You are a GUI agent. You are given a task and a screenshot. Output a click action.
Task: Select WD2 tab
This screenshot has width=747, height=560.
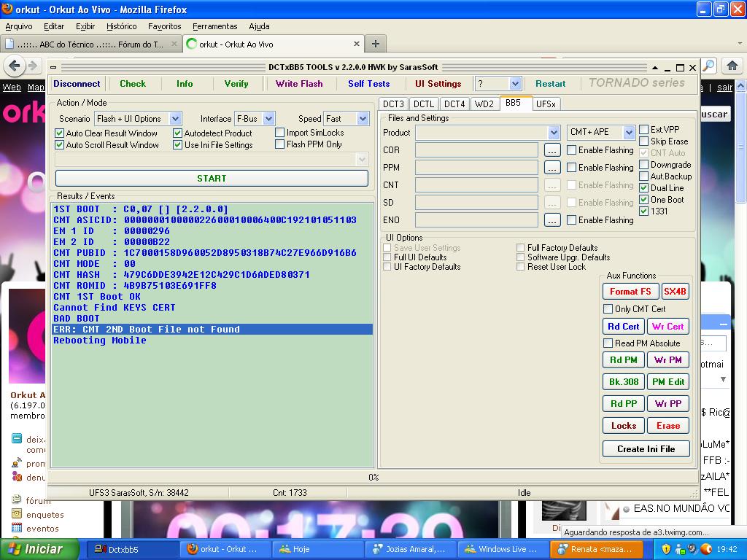pyautogui.click(x=484, y=104)
